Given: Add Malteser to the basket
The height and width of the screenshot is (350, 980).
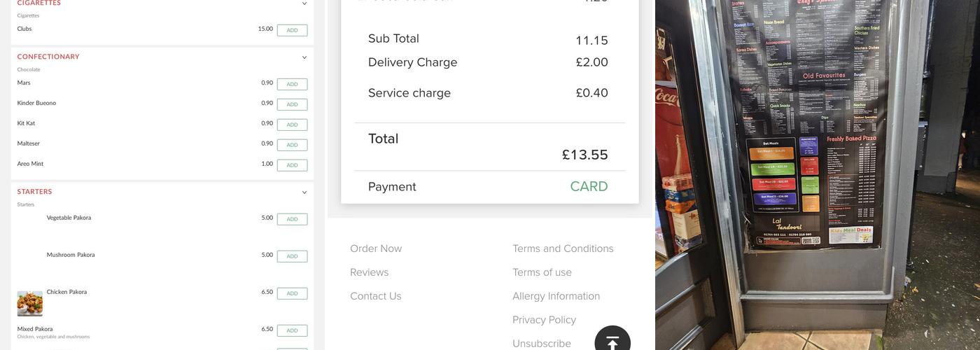Looking at the screenshot, I should [x=292, y=145].
